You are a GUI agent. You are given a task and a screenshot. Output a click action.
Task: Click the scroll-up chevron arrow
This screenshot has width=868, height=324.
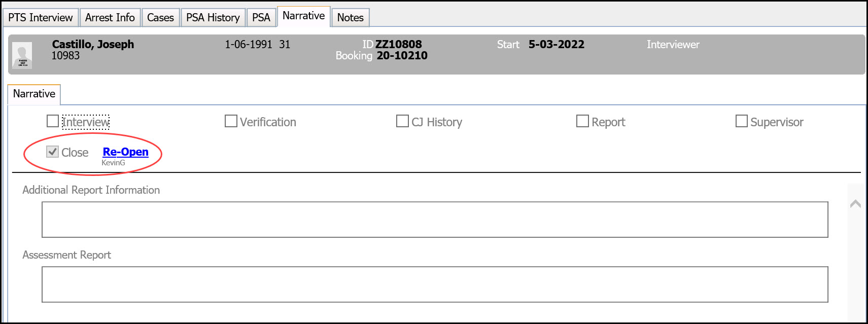855,204
